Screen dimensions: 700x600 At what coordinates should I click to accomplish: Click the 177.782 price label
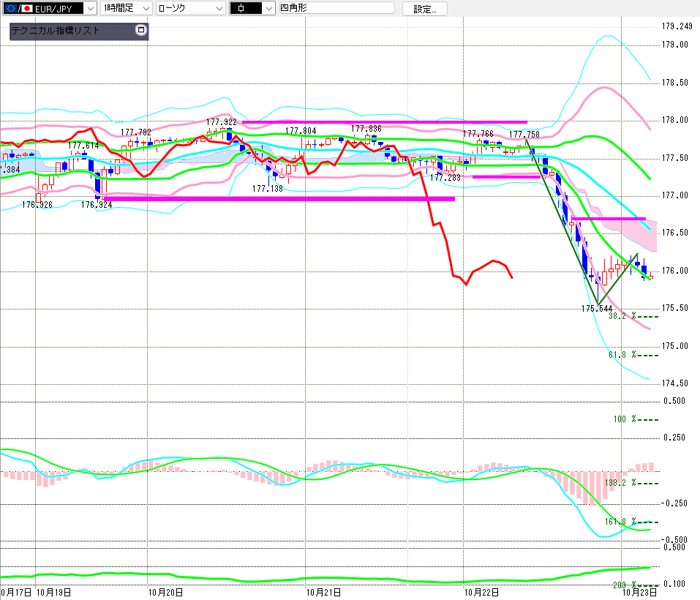(136, 132)
